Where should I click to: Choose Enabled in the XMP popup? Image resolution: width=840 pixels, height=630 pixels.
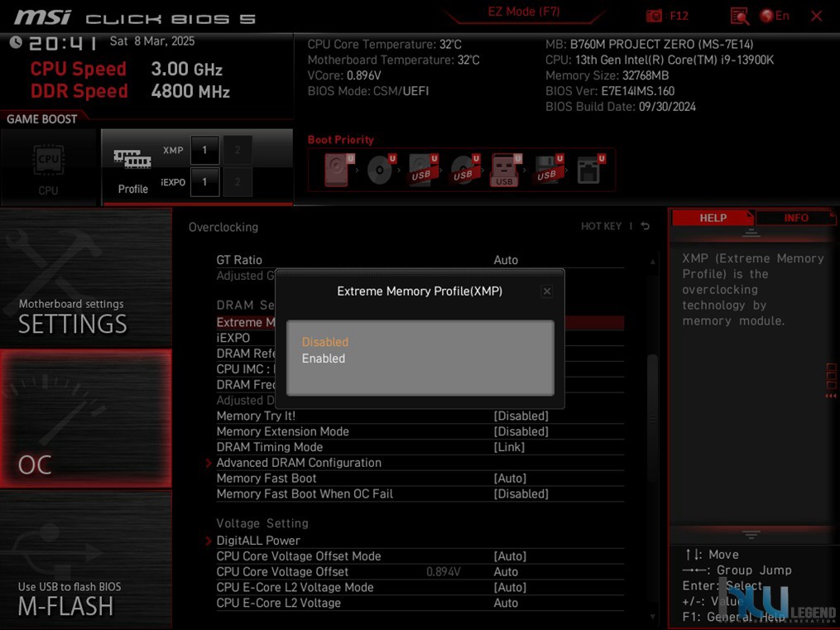click(x=324, y=358)
